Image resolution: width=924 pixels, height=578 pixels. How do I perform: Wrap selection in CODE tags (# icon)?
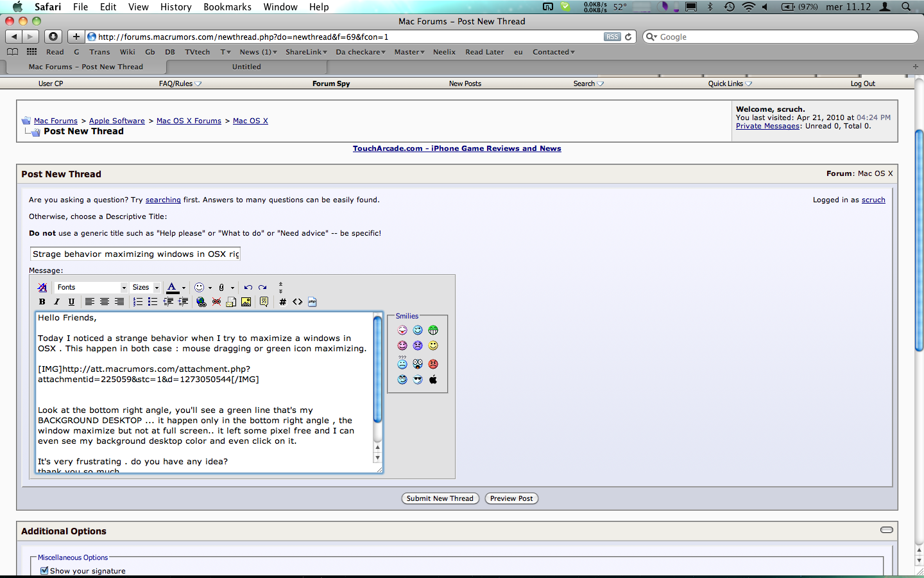tap(282, 302)
